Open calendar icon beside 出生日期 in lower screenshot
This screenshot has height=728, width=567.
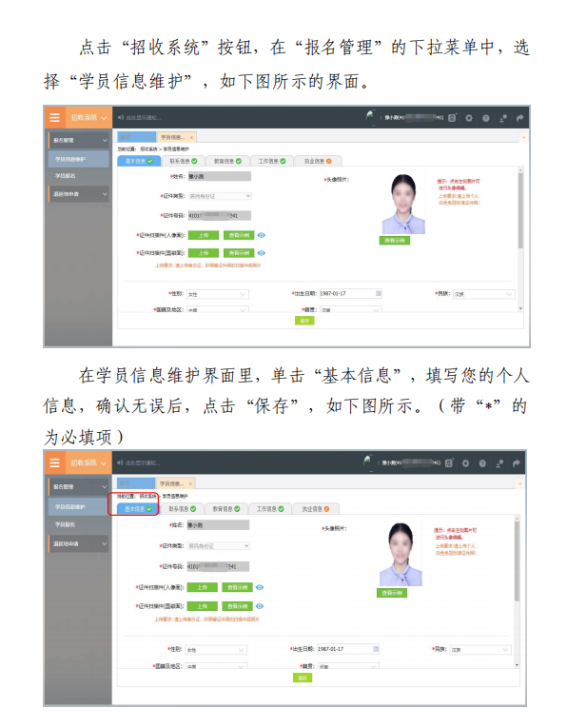pos(376,649)
